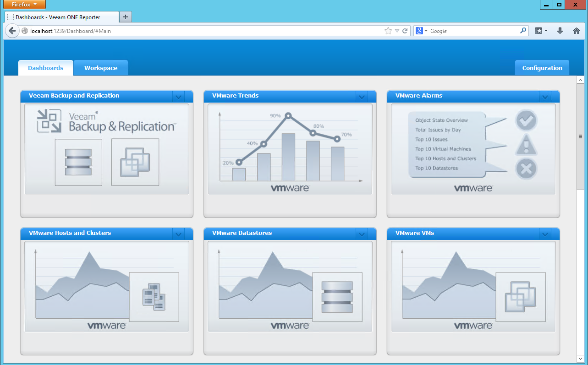Click the X error icon in Alarms
Viewport: 588px width, 365px height.
pos(526,169)
